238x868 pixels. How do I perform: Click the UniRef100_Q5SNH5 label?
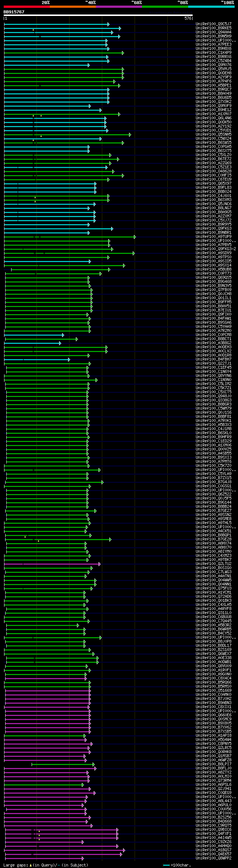point(213,135)
